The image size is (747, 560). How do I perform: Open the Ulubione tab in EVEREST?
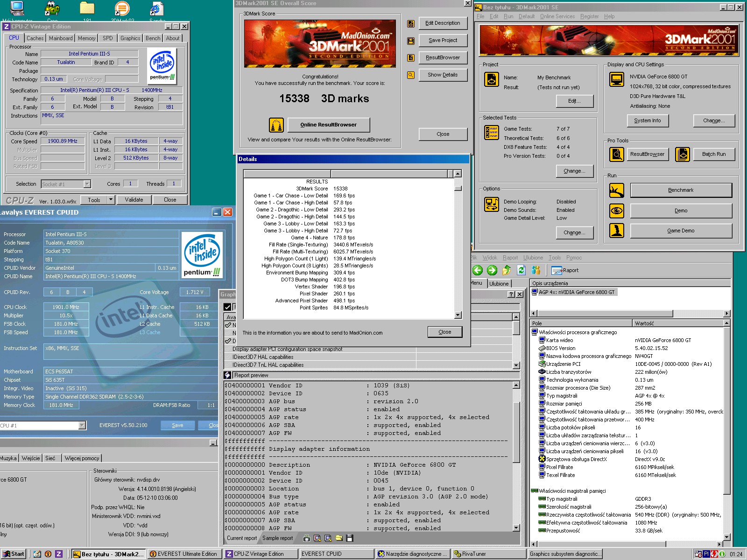tap(499, 284)
